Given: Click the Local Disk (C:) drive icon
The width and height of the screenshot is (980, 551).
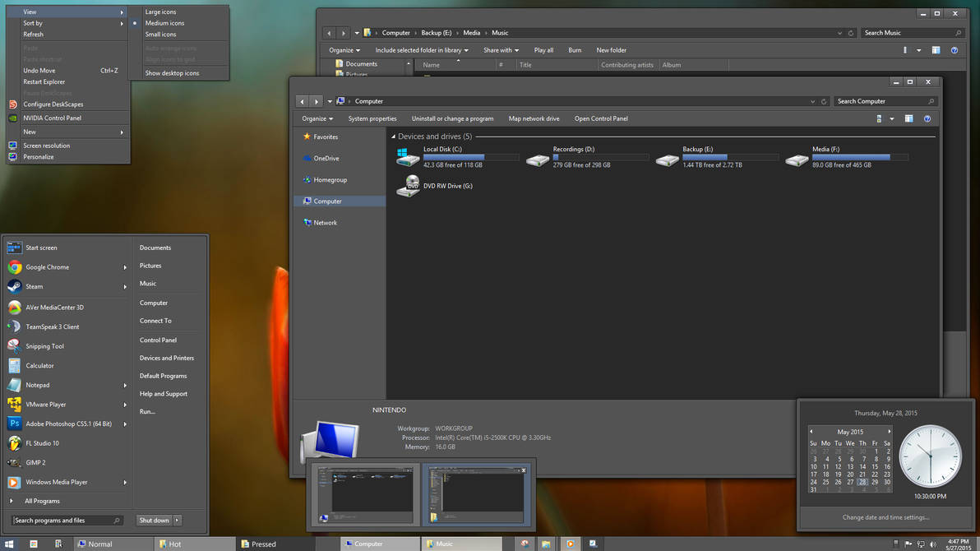Looking at the screenshot, I should (408, 157).
